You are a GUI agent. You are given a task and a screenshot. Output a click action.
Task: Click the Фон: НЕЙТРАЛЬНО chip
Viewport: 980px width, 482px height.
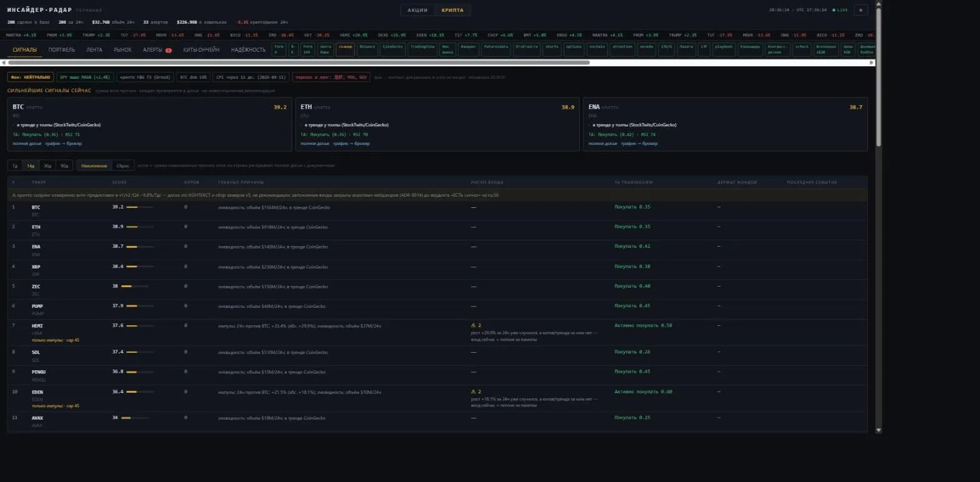click(31, 77)
